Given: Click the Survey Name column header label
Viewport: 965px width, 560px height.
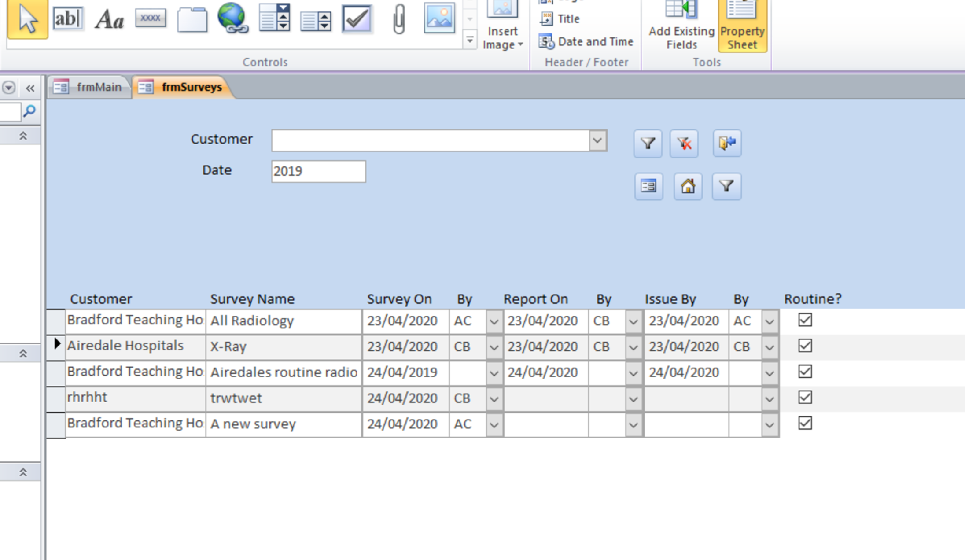Looking at the screenshot, I should click(x=252, y=299).
